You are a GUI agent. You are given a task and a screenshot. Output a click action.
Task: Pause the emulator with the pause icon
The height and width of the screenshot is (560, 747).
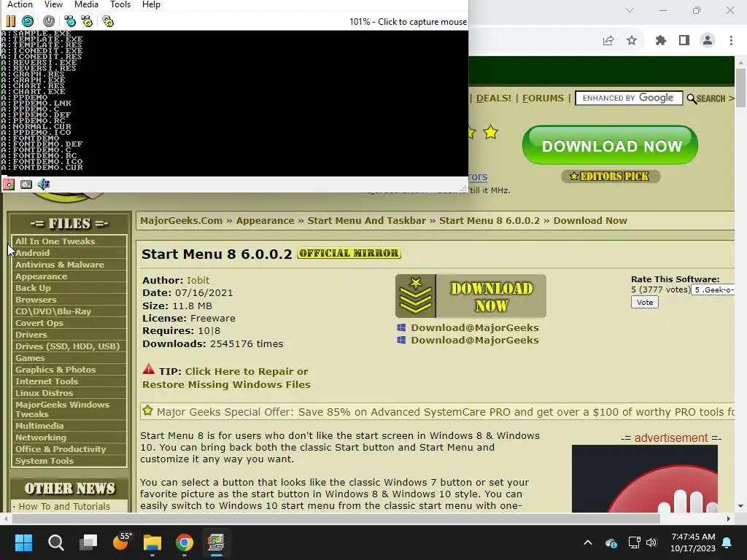pos(10,21)
